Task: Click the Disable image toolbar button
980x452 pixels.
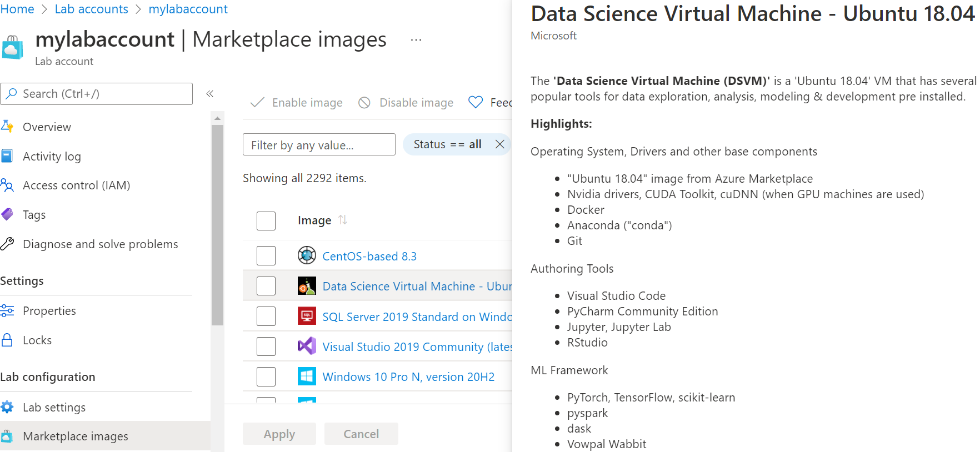Action: point(406,102)
